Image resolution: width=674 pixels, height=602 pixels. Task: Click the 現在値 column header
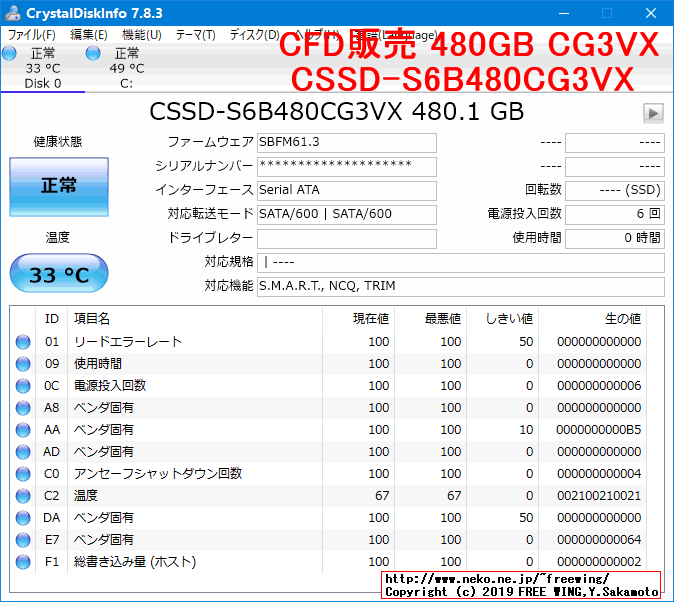[x=358, y=319]
